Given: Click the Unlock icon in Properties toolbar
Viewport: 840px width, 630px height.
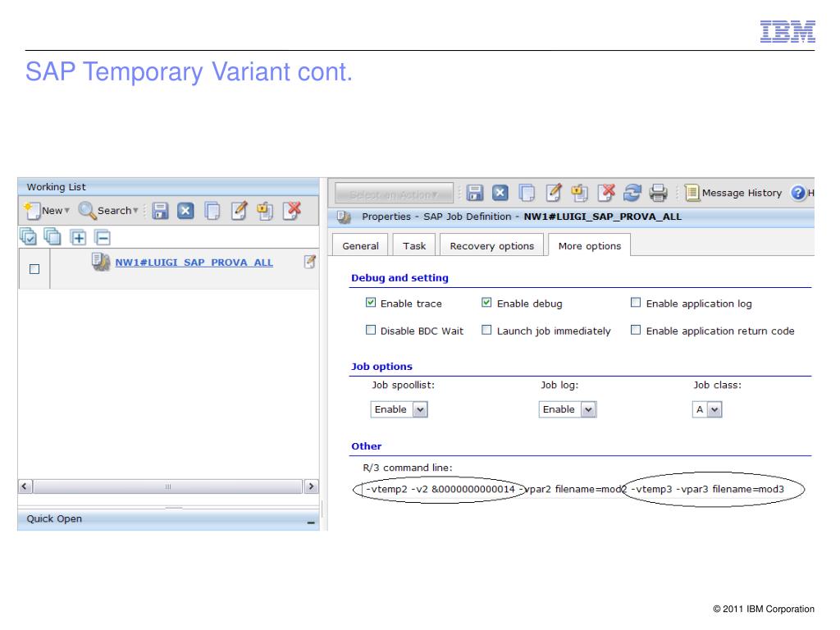Looking at the screenshot, I should (x=579, y=192).
